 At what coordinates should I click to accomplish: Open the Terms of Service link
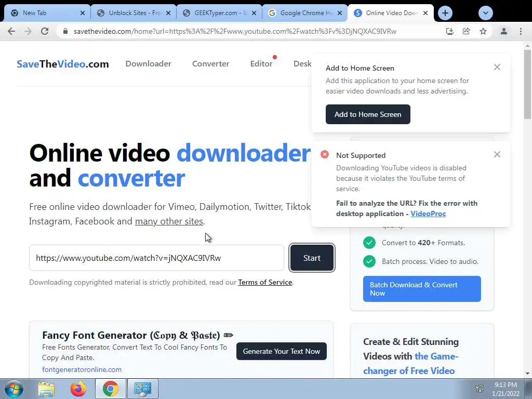point(265,282)
